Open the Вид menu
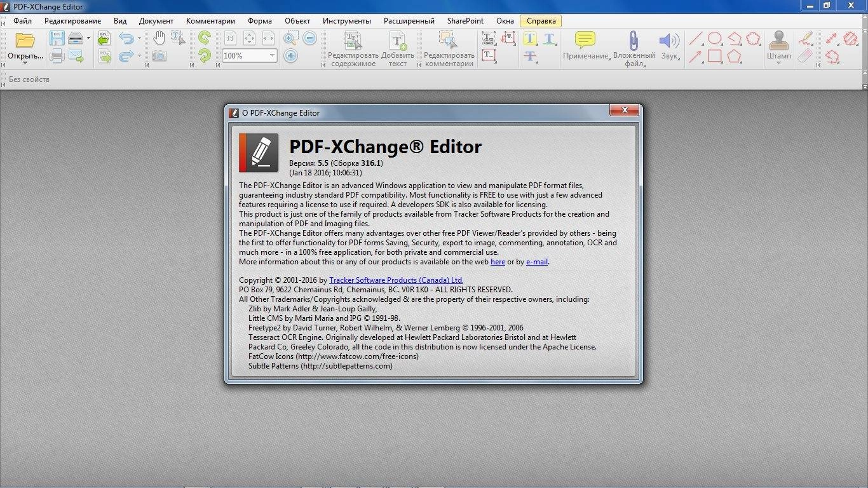Image resolution: width=868 pixels, height=488 pixels. tap(120, 21)
